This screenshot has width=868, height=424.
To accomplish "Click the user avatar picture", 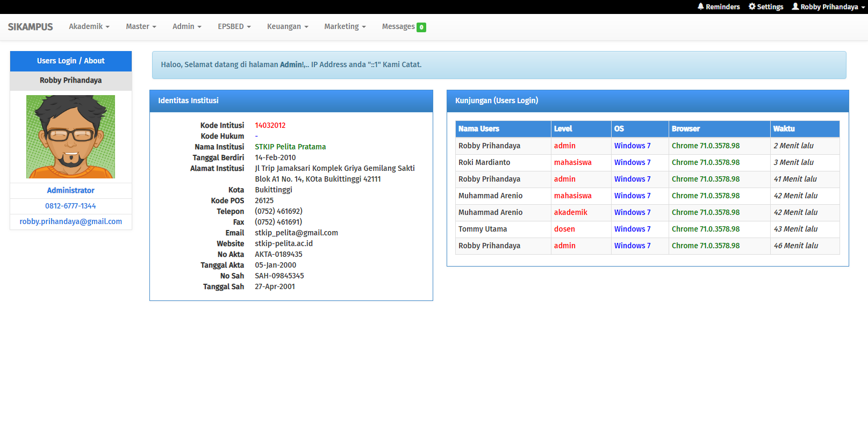I will [x=71, y=136].
